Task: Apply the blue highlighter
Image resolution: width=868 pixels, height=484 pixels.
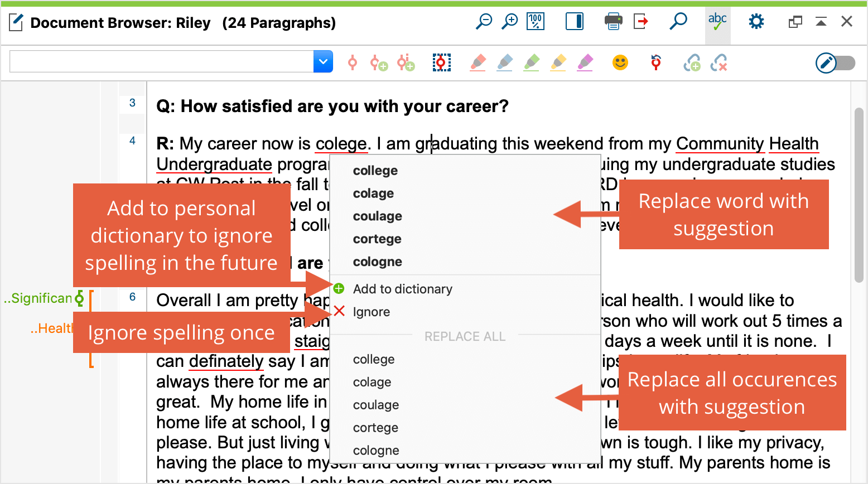Action: pos(504,62)
